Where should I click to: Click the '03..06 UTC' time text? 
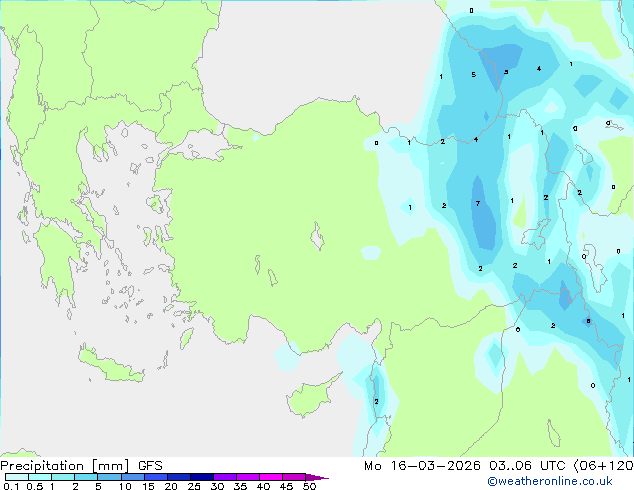click(526, 466)
